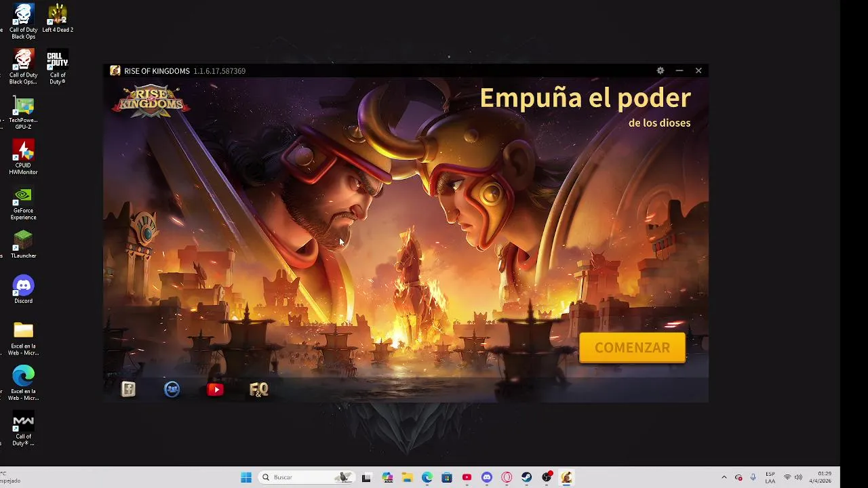
Task: Minimize the Rise of Kingdoms launcher
Action: (679, 70)
